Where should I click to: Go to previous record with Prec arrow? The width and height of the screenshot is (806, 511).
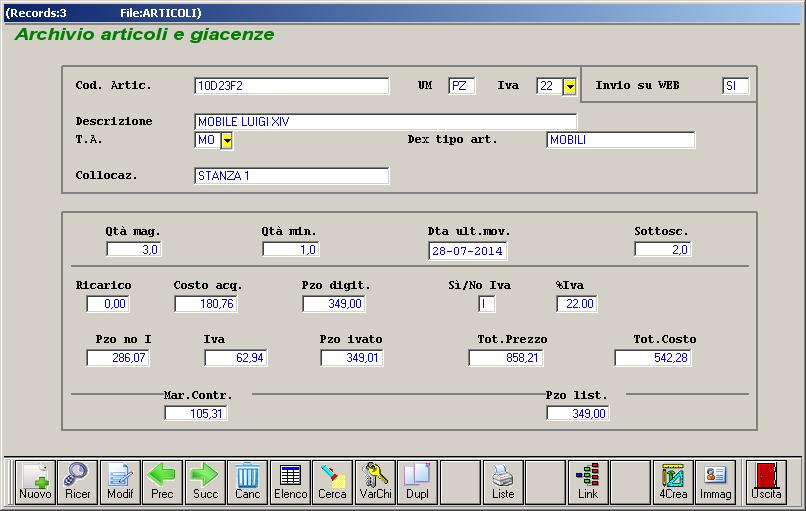[x=162, y=482]
